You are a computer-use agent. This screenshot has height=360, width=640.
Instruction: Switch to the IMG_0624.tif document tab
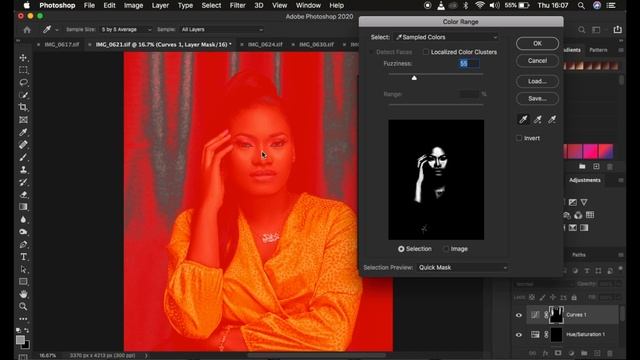pyautogui.click(x=264, y=44)
